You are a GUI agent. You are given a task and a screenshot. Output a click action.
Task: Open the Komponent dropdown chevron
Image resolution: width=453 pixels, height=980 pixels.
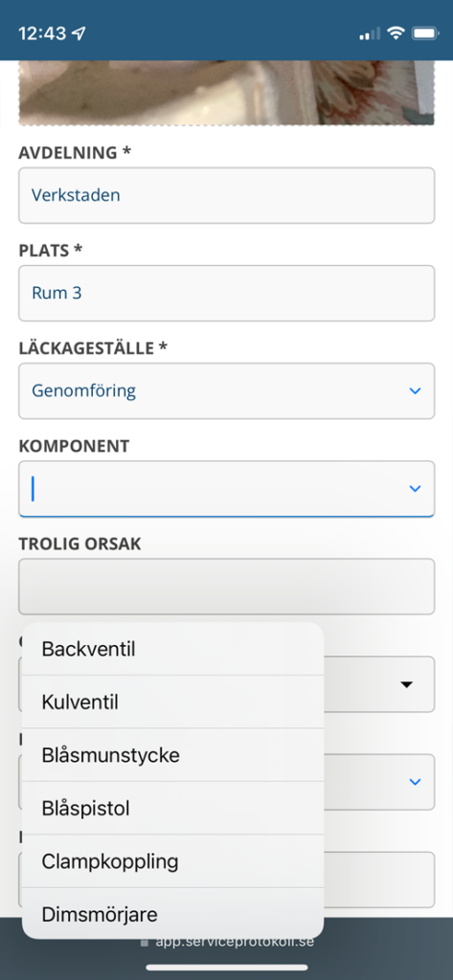click(x=414, y=489)
